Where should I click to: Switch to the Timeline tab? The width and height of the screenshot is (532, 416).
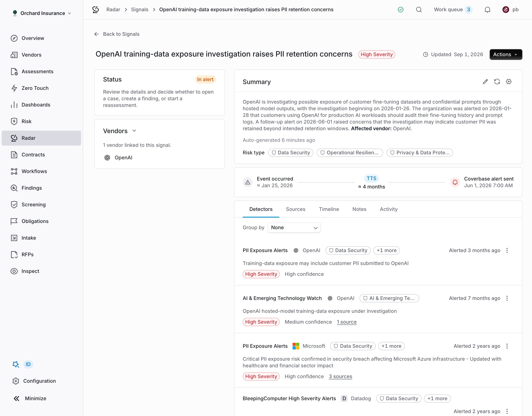329,209
